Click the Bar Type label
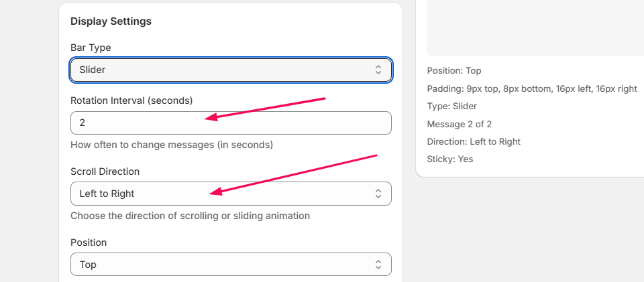 tap(91, 48)
